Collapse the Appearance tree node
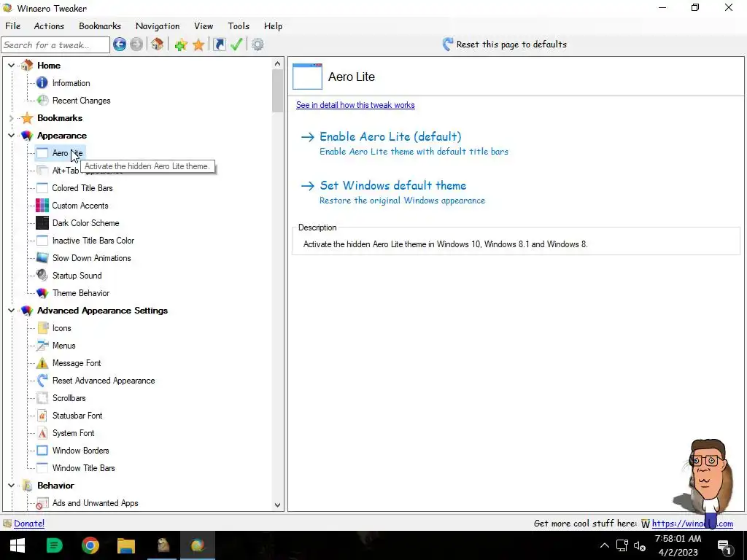The height and width of the screenshot is (560, 747). coord(11,136)
